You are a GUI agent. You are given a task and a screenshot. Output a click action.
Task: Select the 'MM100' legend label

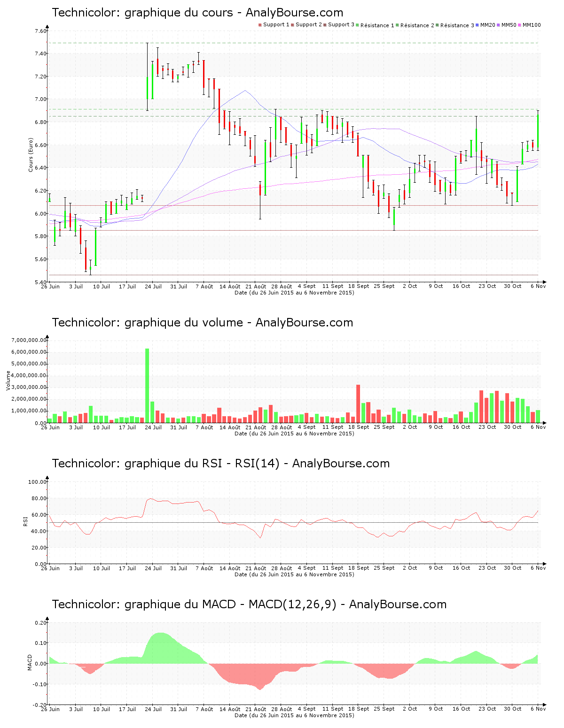click(x=532, y=25)
